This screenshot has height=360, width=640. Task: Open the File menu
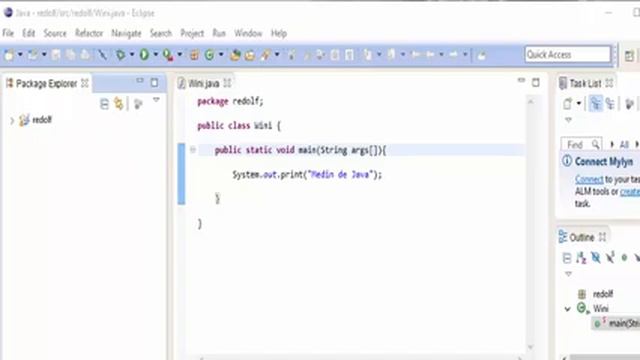tap(8, 33)
